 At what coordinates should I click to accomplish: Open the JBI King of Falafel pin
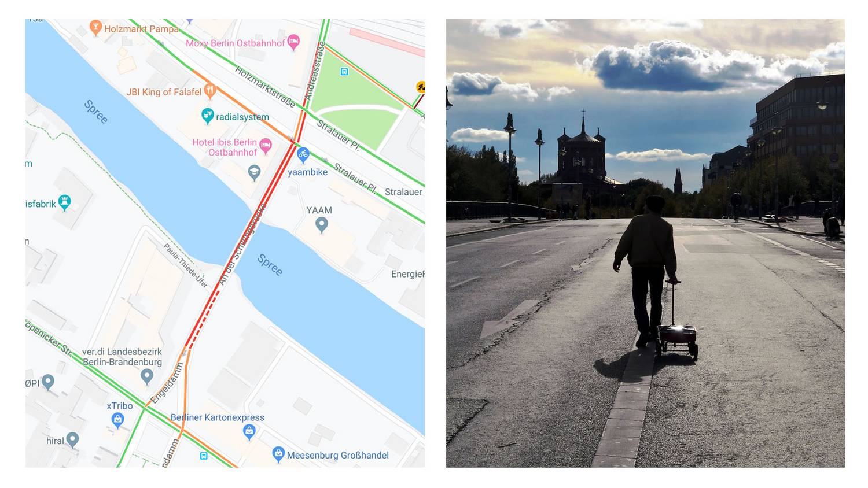point(210,90)
